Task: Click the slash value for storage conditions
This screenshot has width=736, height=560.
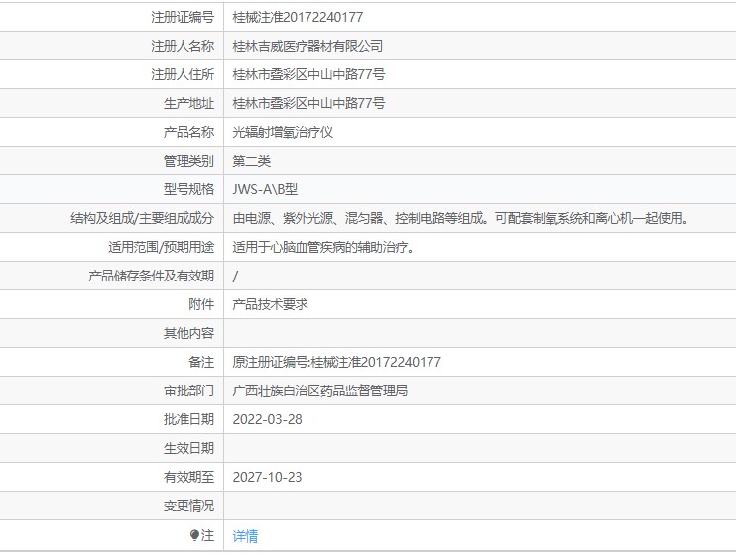Action: pyautogui.click(x=235, y=277)
